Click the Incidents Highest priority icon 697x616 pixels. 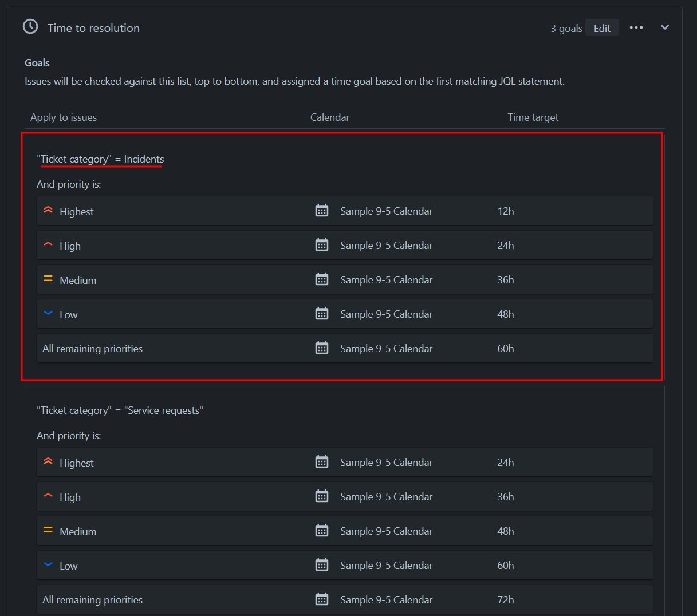coord(48,211)
